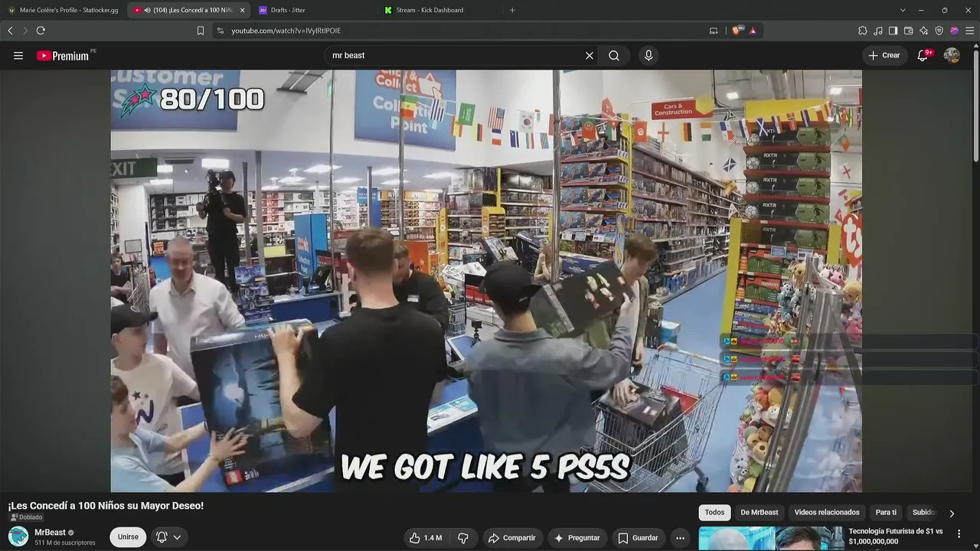Reload the current page

point(41,31)
